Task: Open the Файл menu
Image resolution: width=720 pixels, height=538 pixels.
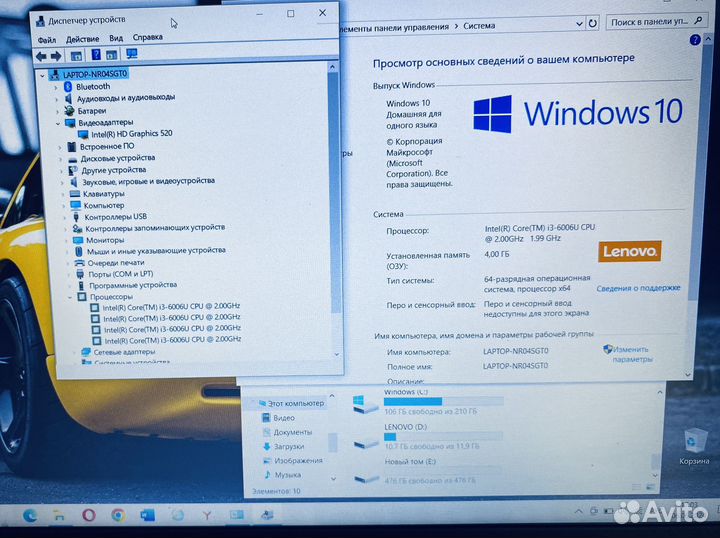Action: 47,40
